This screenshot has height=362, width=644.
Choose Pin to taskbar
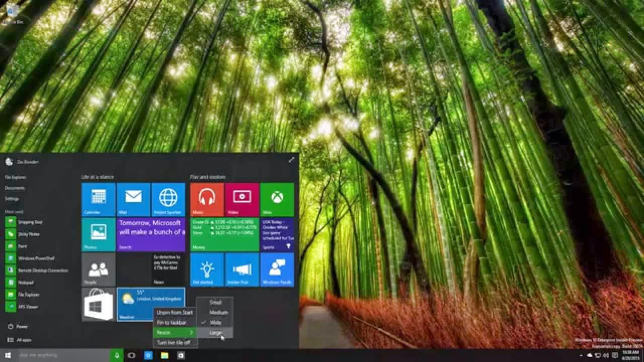tap(171, 322)
